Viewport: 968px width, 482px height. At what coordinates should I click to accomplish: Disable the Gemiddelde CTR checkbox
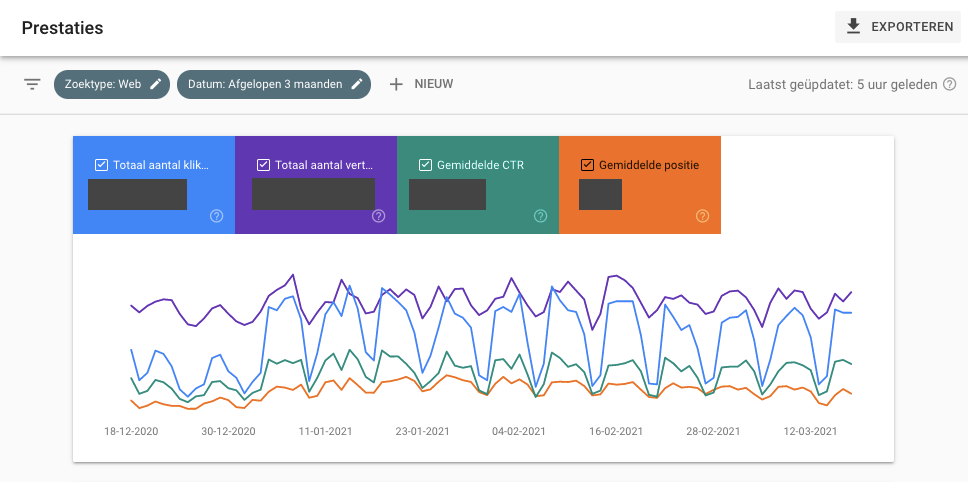click(x=425, y=165)
